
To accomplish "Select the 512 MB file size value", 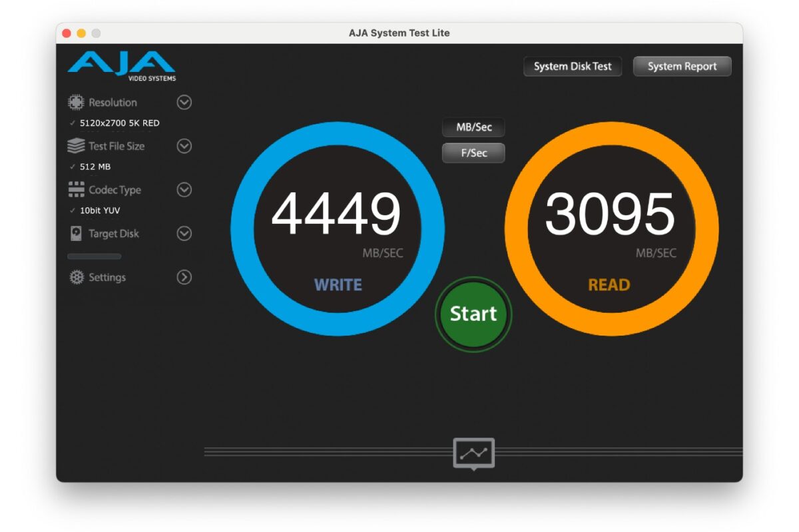I will tap(95, 167).
